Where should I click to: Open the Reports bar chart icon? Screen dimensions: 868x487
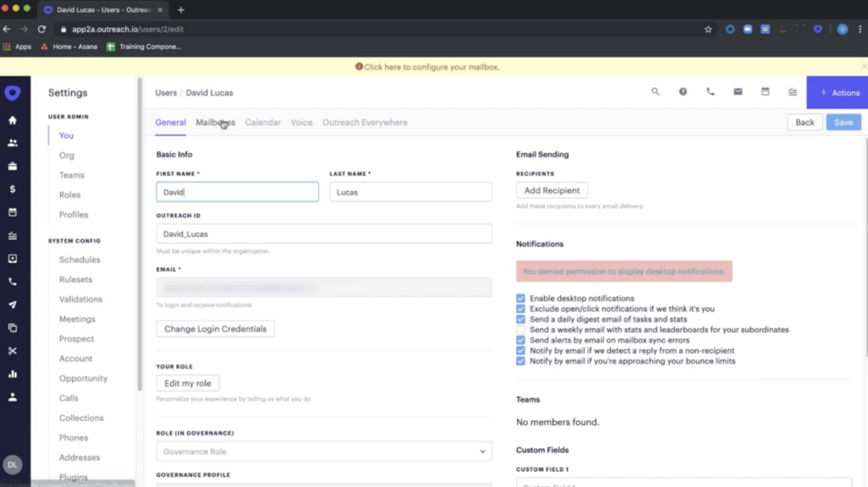[x=12, y=374]
